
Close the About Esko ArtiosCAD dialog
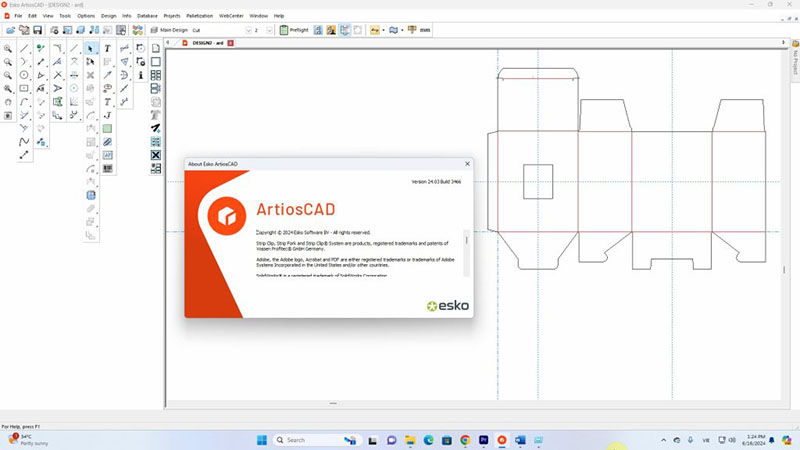click(x=467, y=164)
